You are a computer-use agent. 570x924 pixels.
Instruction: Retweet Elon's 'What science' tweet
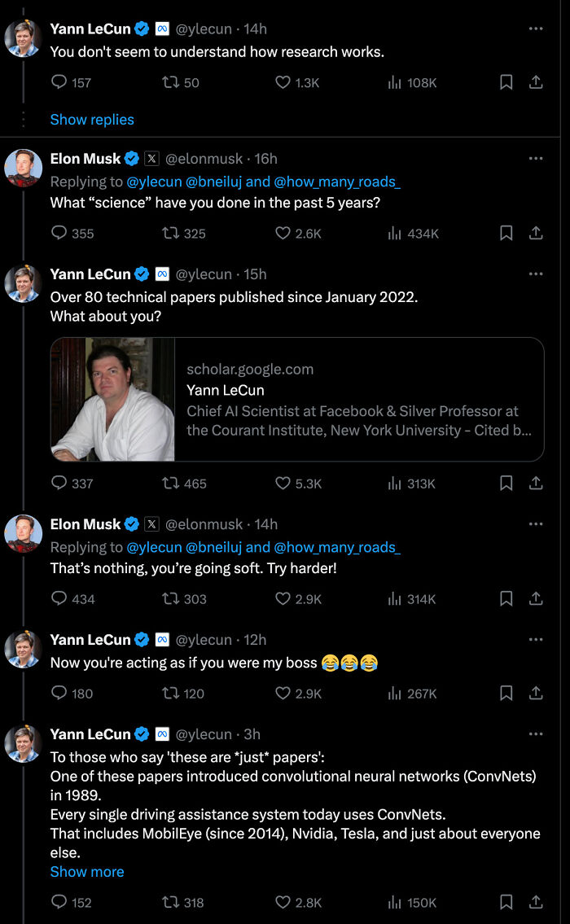171,234
